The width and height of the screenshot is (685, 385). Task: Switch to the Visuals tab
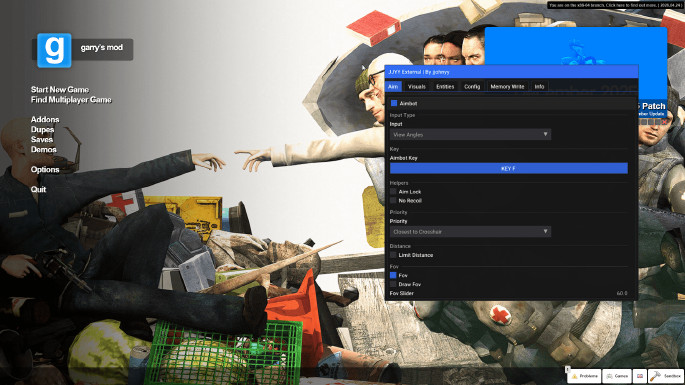(x=416, y=87)
